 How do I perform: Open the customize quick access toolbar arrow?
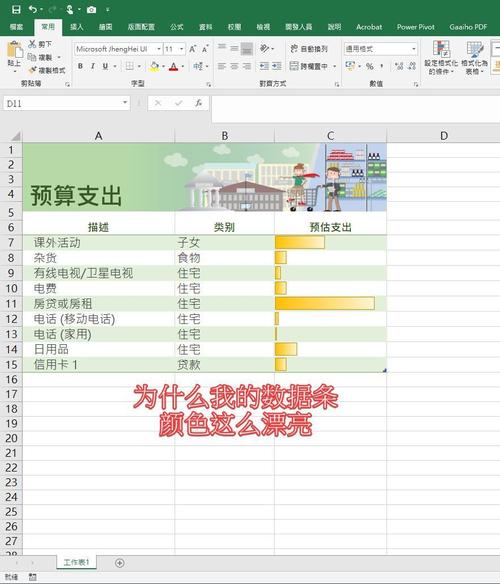108,10
